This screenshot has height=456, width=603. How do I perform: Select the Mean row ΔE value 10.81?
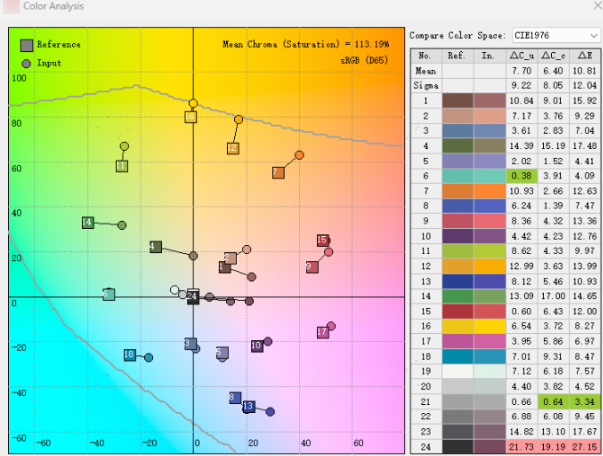tap(587, 71)
